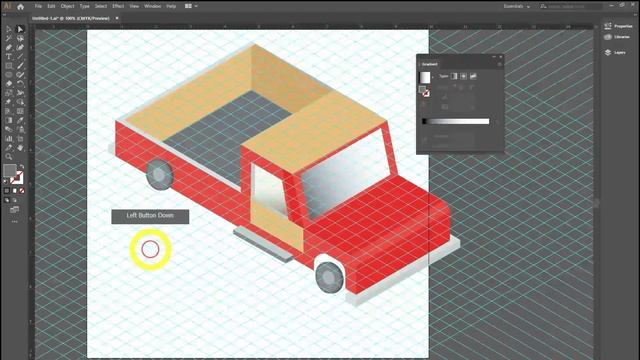Viewport: 640px width, 360px height.
Task: Expand the Layers panel
Action: pyautogui.click(x=615, y=53)
